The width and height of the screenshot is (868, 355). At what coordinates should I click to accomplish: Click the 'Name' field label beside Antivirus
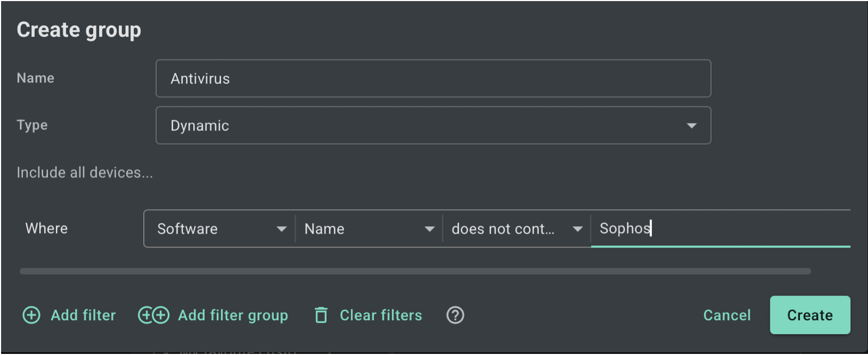click(35, 78)
